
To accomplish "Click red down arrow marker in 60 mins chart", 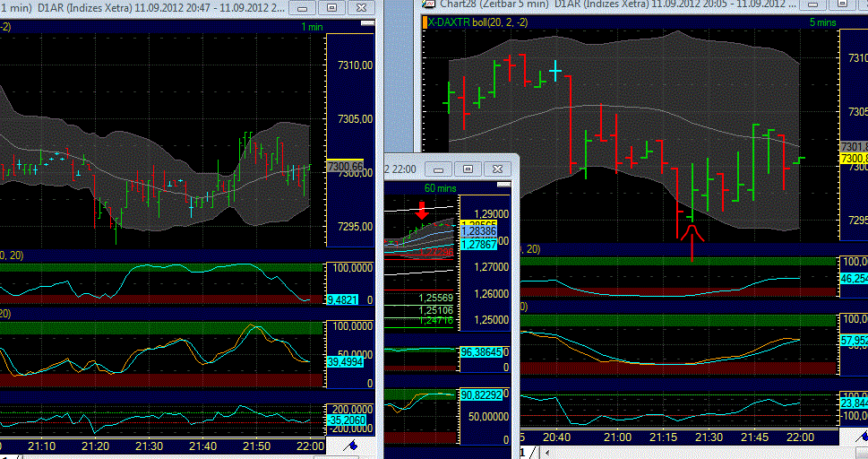I will pyautogui.click(x=423, y=210).
